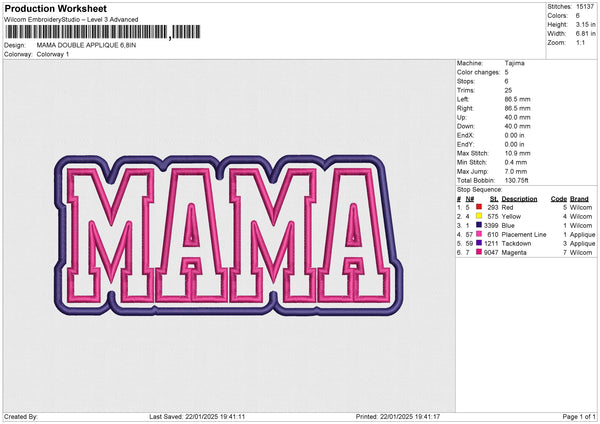Select design name 'MAMA DOUBLE APPLIQUE 6,8IN'
The width and height of the screenshot is (600, 424).
[x=86, y=45]
